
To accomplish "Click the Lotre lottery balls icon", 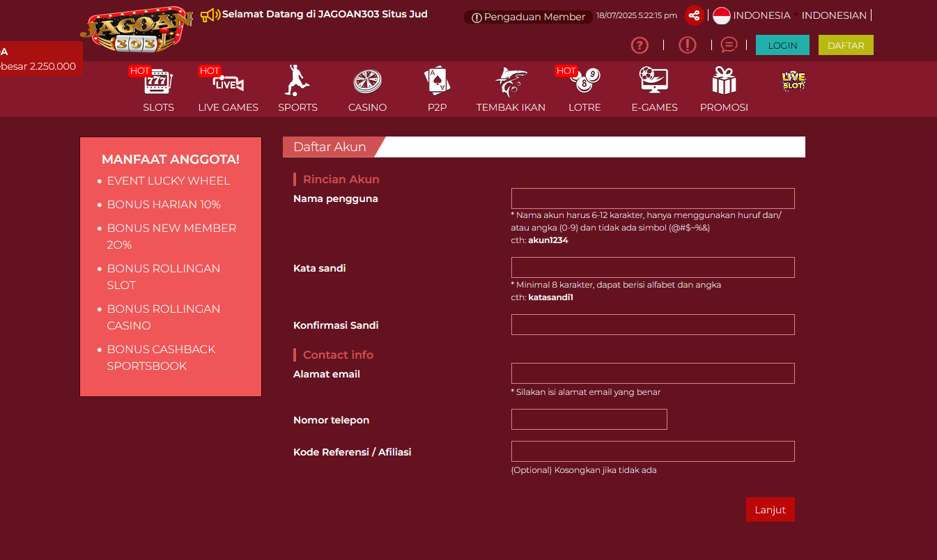I will pyautogui.click(x=584, y=81).
